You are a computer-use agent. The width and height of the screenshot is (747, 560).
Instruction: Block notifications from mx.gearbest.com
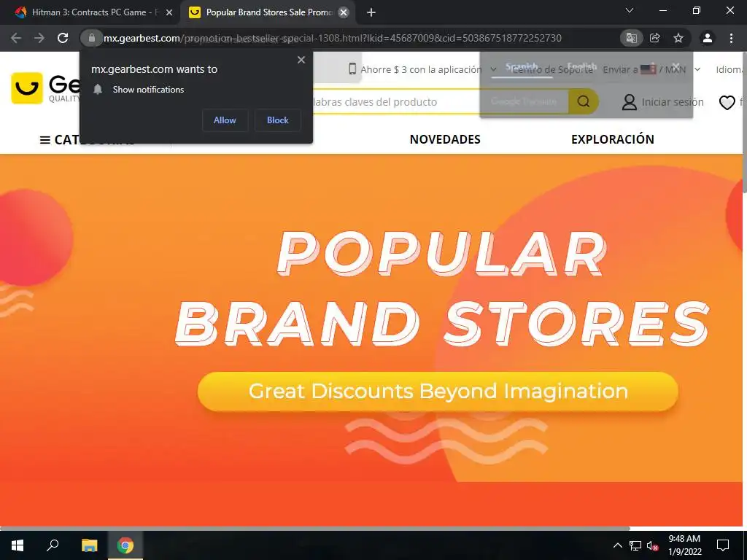pyautogui.click(x=278, y=120)
